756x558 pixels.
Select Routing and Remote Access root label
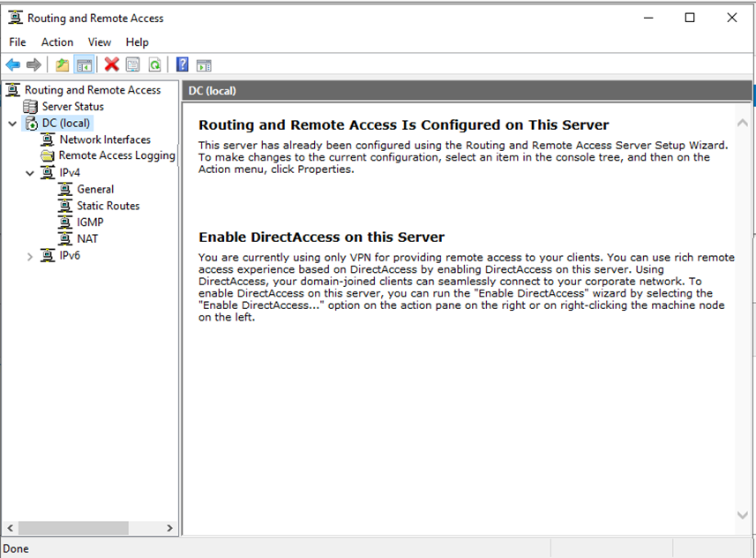[x=93, y=90]
